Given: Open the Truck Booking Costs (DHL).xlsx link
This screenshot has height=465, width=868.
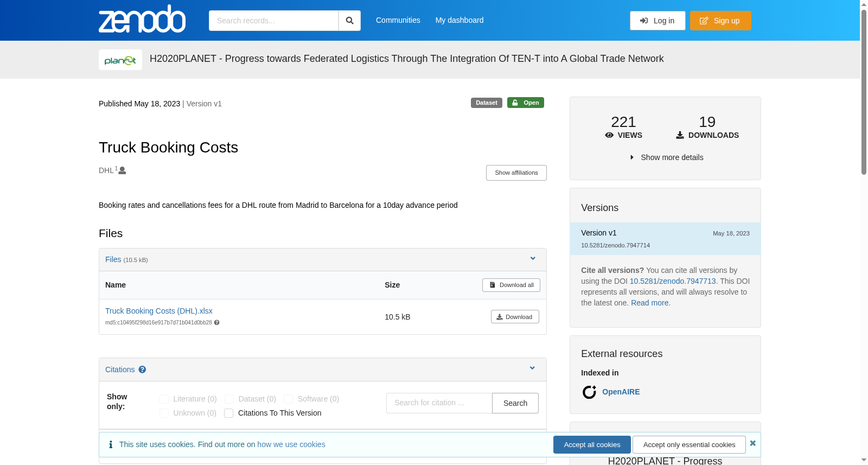Looking at the screenshot, I should tap(159, 311).
